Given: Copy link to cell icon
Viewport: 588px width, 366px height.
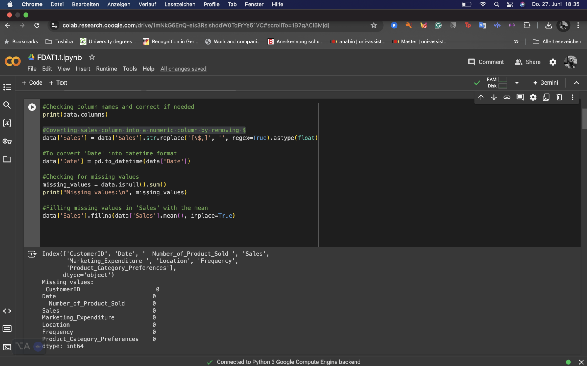Looking at the screenshot, I should tap(507, 97).
